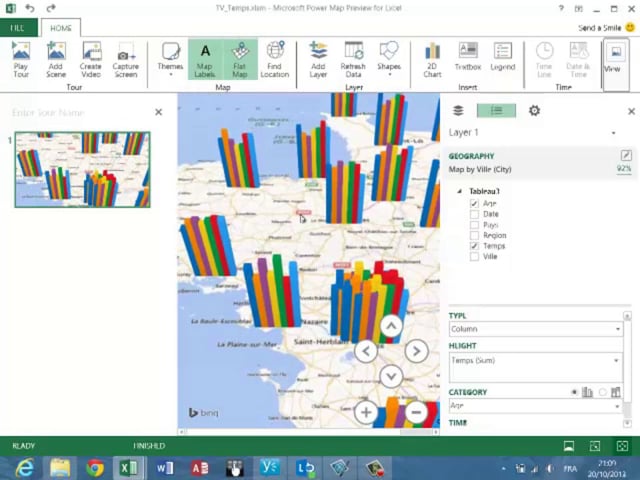Toggle task pane status bar icon
Viewport: 640px width, 480px height.
(595, 446)
